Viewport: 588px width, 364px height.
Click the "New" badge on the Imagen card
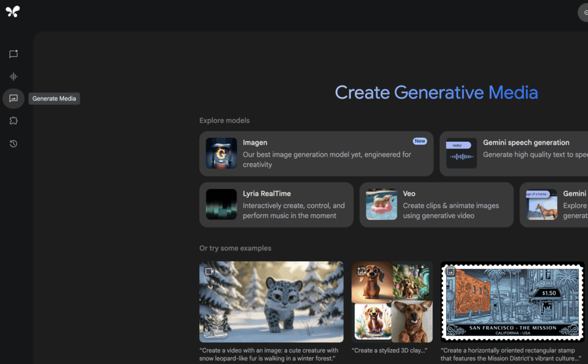(x=420, y=141)
